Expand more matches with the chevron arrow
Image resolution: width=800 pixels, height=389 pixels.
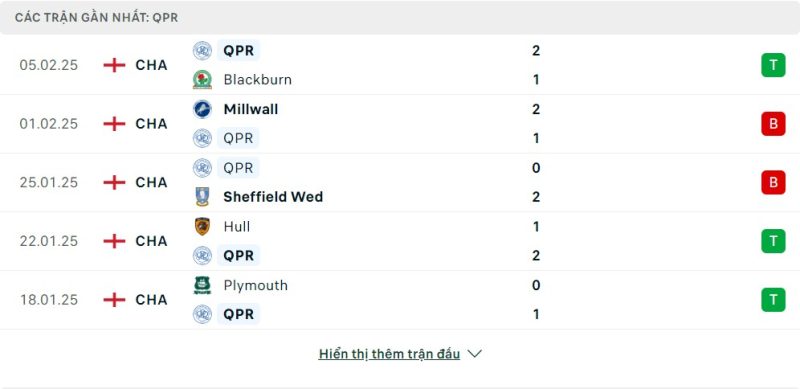point(474,354)
